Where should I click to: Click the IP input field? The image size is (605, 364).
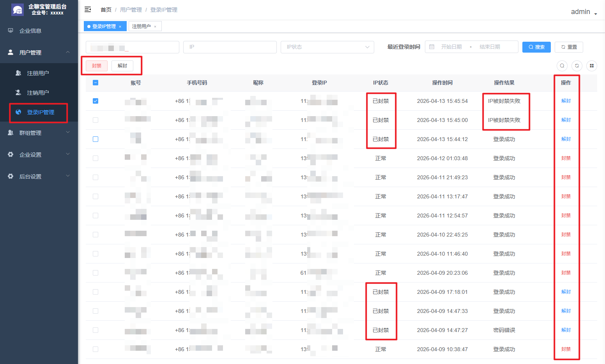(230, 47)
